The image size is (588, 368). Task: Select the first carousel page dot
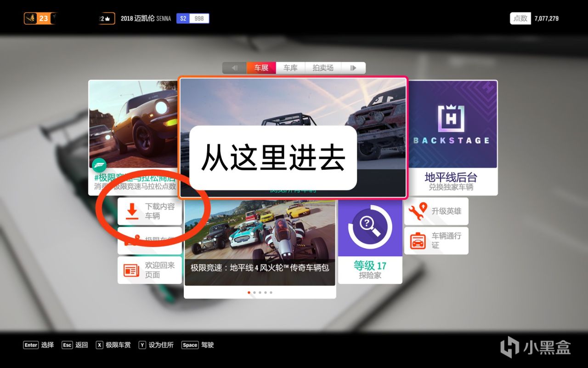(x=249, y=292)
